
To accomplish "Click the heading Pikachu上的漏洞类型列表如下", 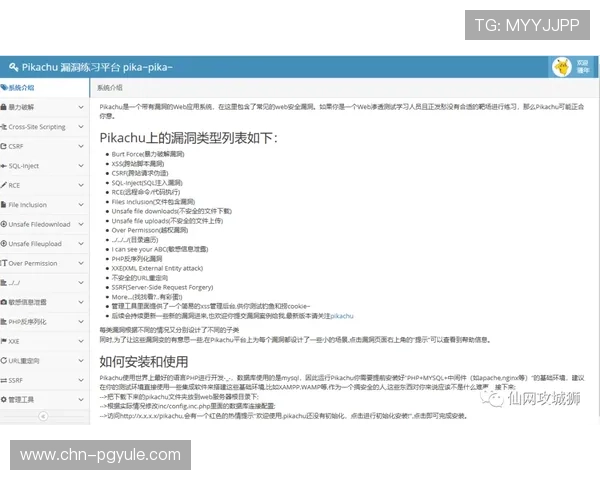I will pyautogui.click(x=188, y=138).
